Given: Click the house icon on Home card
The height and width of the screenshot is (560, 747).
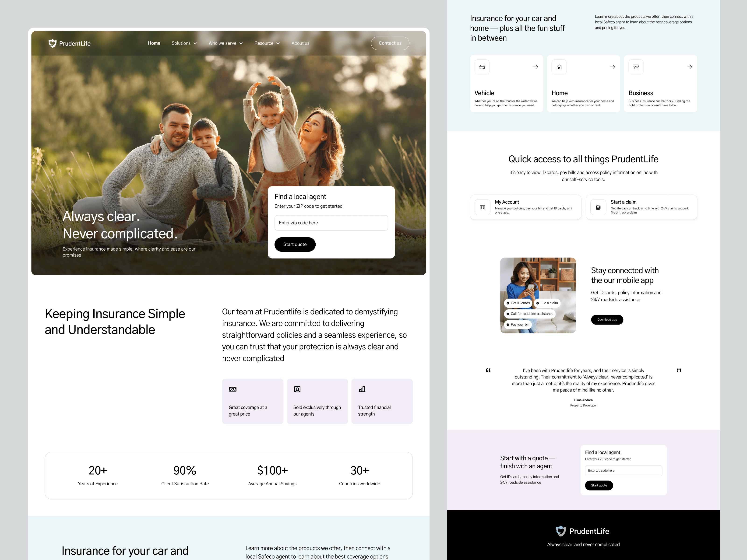Looking at the screenshot, I should point(559,67).
